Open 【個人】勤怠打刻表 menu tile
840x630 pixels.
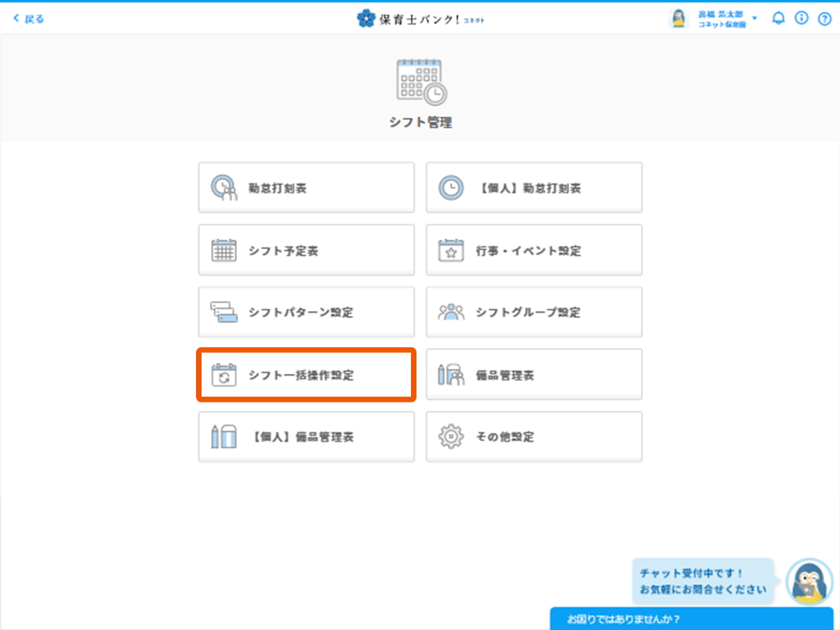tap(534, 188)
